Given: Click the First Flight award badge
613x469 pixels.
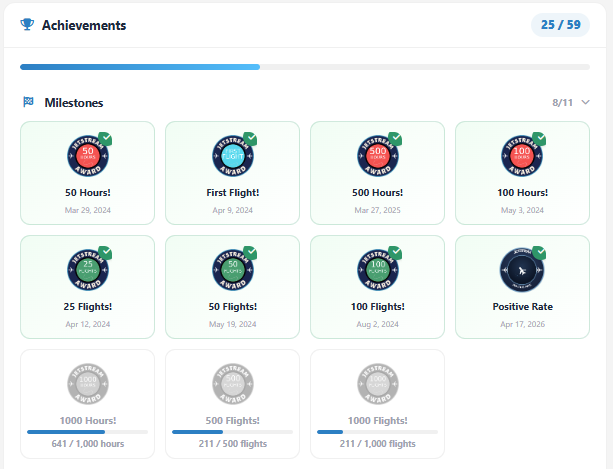Looking at the screenshot, I should 233,156.
